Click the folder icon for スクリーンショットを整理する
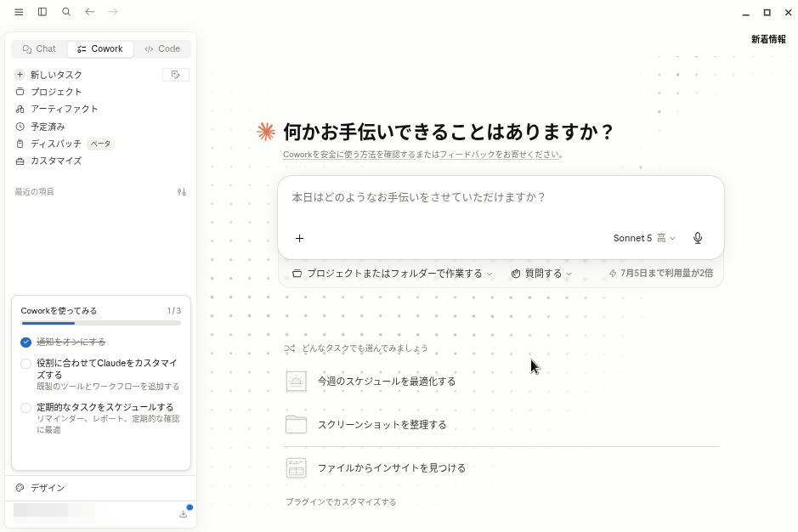This screenshot has width=798, height=532. pos(297,424)
